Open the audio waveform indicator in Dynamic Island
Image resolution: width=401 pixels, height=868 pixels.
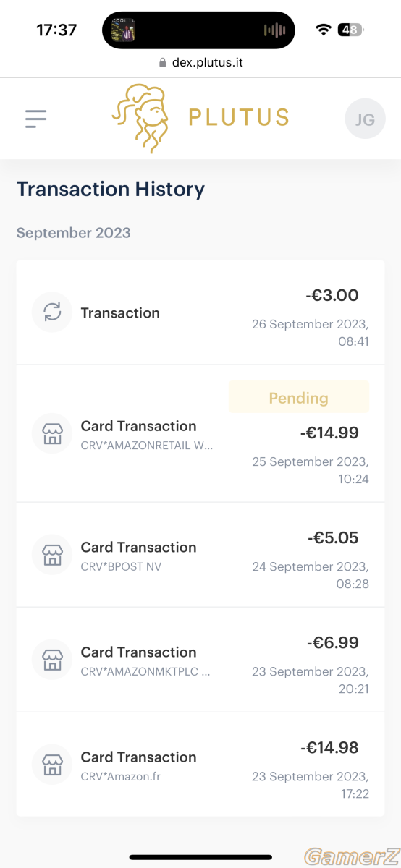(x=274, y=30)
